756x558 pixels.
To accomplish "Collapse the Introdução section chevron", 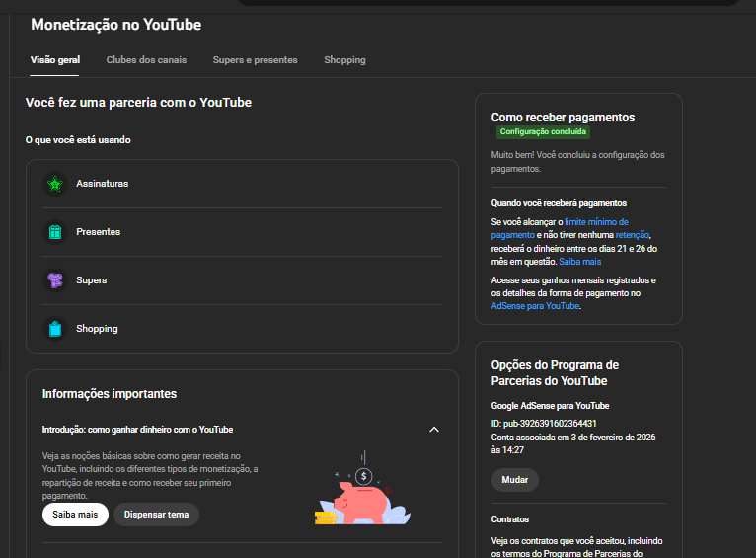I will coord(433,430).
